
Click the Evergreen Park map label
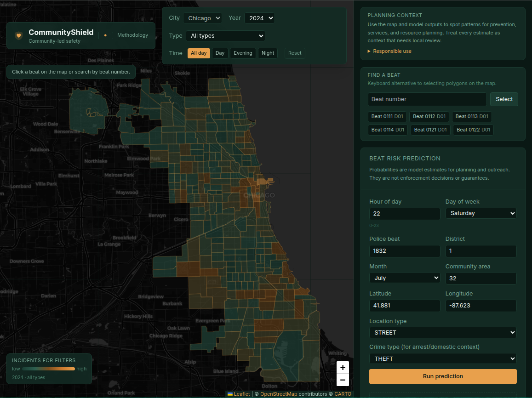(213, 321)
